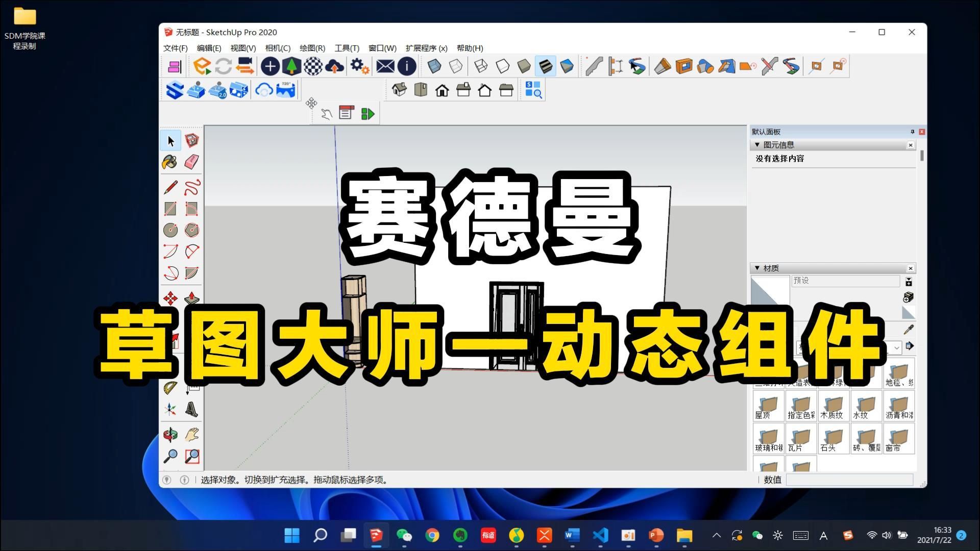Choose the Rectangle drawing tool

tap(170, 208)
